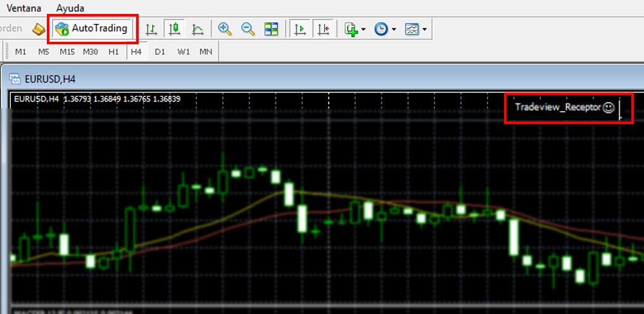Open the Ventana menu

click(x=24, y=8)
